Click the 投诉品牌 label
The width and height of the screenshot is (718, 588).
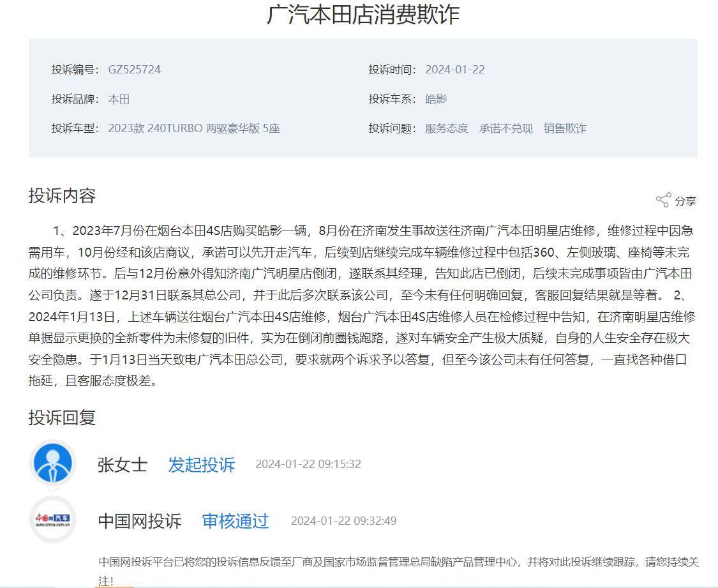click(x=75, y=99)
